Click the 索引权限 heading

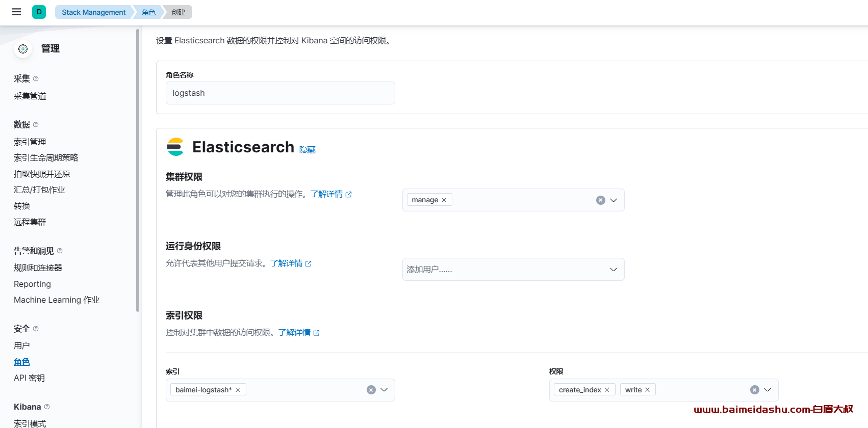coord(184,315)
